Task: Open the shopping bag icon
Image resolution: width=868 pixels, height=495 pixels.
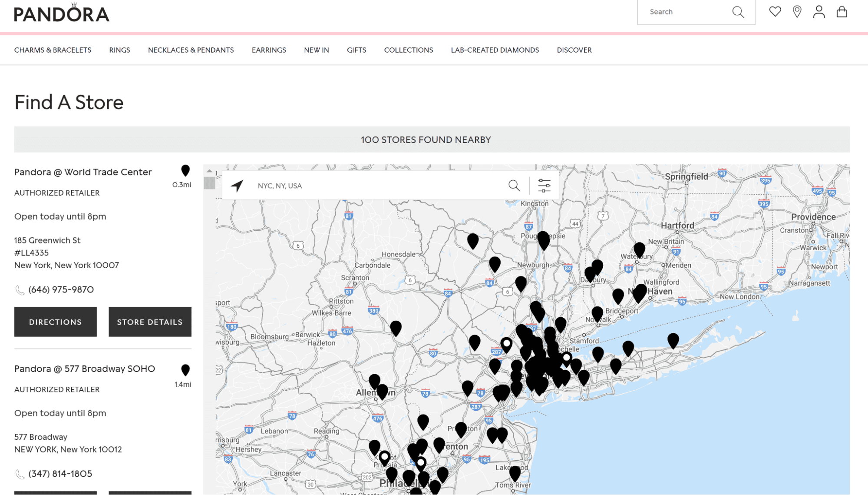Action: pos(842,12)
